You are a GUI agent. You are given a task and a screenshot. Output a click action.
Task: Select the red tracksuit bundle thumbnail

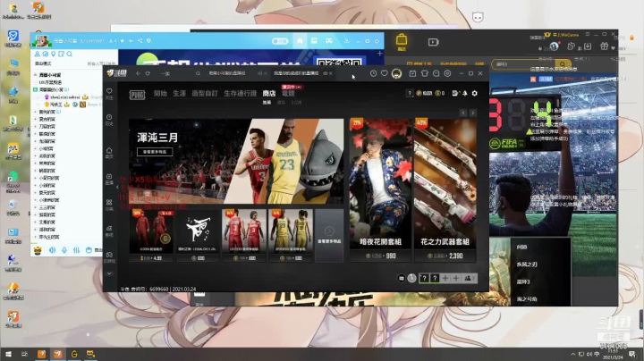(x=151, y=236)
